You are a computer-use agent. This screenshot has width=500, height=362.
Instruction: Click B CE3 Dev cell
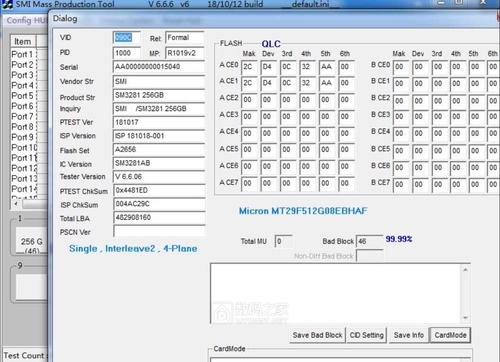pyautogui.click(x=420, y=117)
